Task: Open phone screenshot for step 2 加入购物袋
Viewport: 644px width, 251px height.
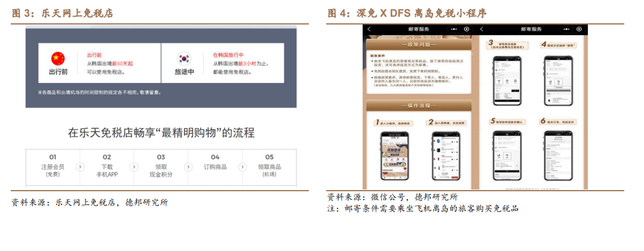Action: click(446, 156)
